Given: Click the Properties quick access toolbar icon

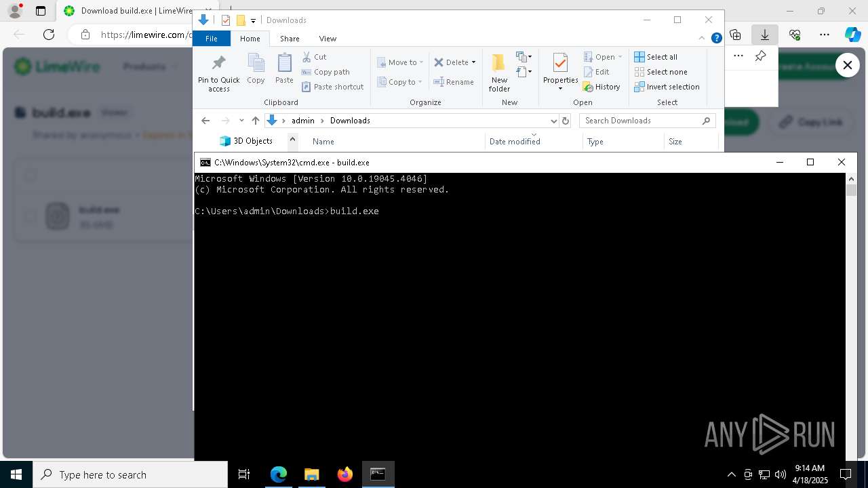Looking at the screenshot, I should [226, 20].
